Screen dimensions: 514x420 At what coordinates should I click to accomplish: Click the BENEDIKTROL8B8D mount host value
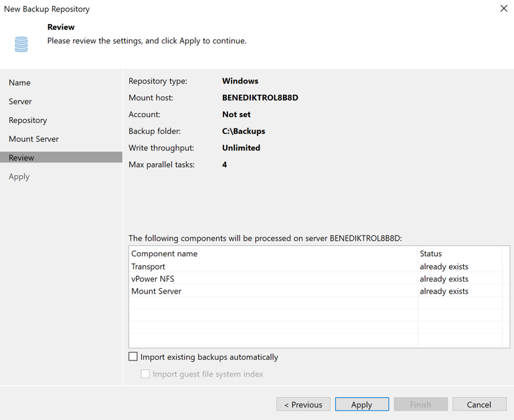pyautogui.click(x=260, y=98)
